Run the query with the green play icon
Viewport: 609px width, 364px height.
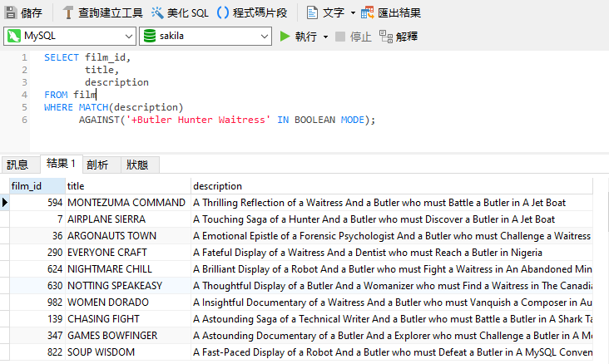click(285, 37)
